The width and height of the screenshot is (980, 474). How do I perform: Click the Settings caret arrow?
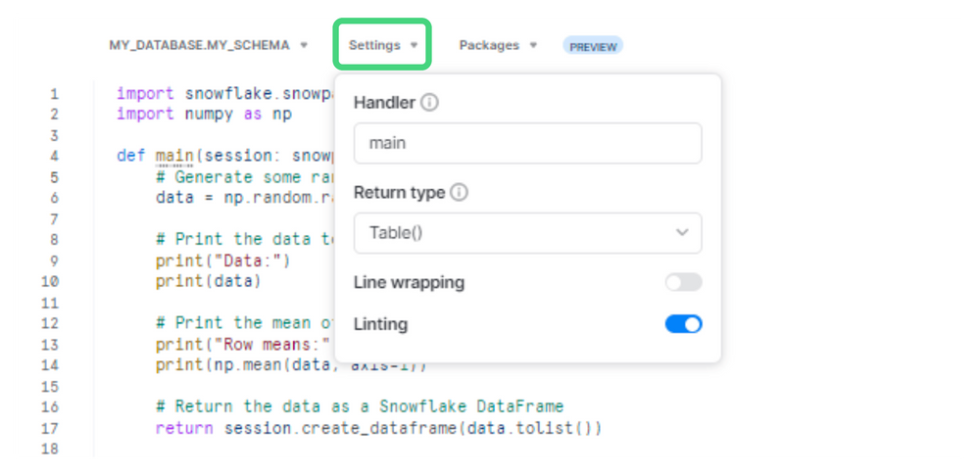(x=414, y=45)
